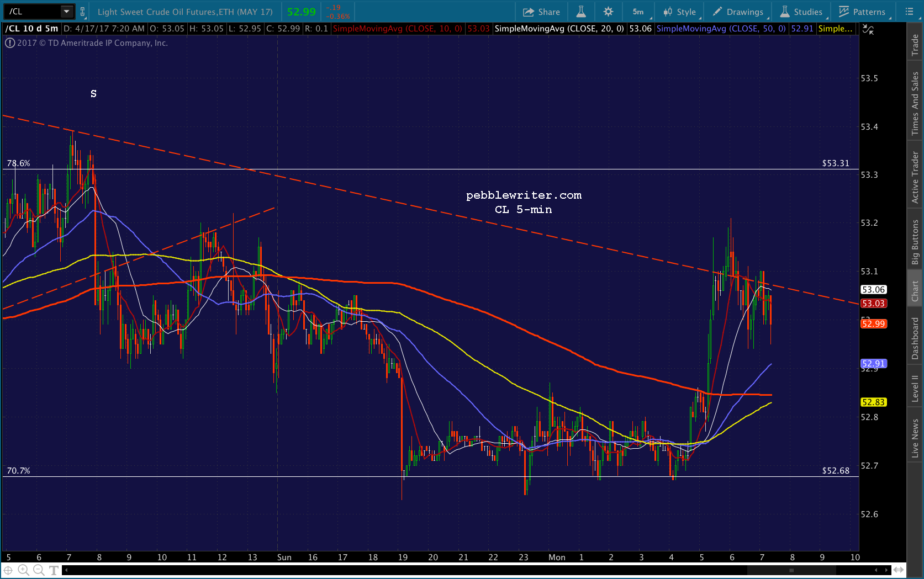Click the 'S' annotation on the chart
Image resolution: width=924 pixels, height=579 pixels.
pyautogui.click(x=93, y=94)
